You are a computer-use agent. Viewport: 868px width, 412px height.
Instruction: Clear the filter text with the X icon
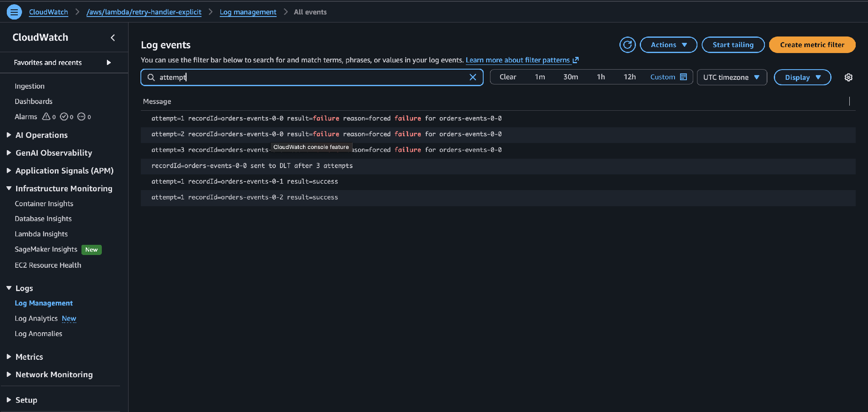(473, 77)
